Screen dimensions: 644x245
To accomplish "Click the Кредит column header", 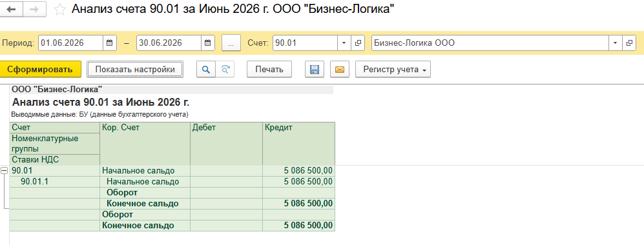I will [298, 143].
